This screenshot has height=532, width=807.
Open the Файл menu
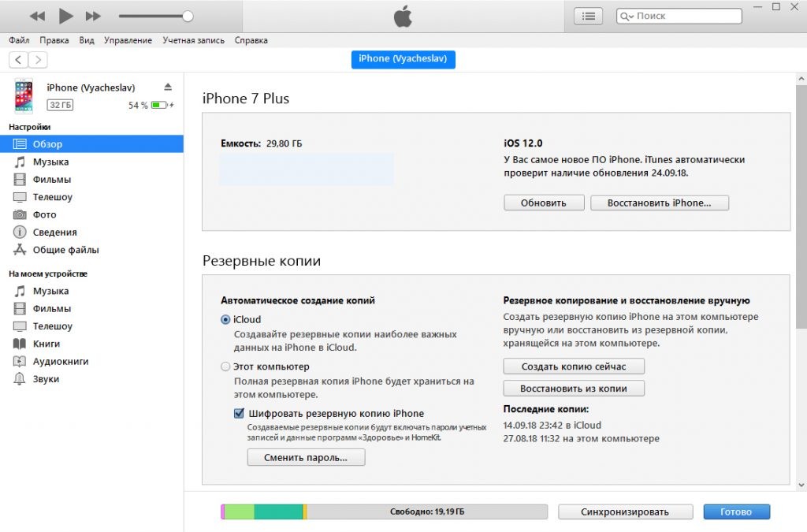click(20, 40)
